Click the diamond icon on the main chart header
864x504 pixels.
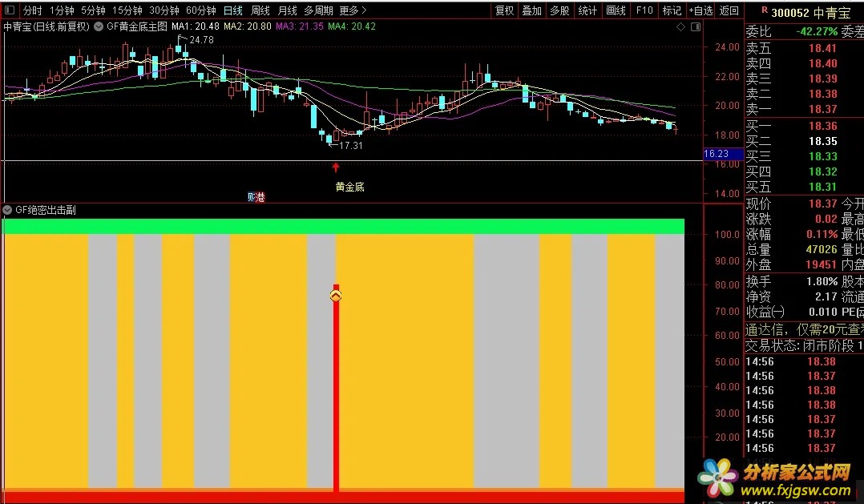pos(681,26)
